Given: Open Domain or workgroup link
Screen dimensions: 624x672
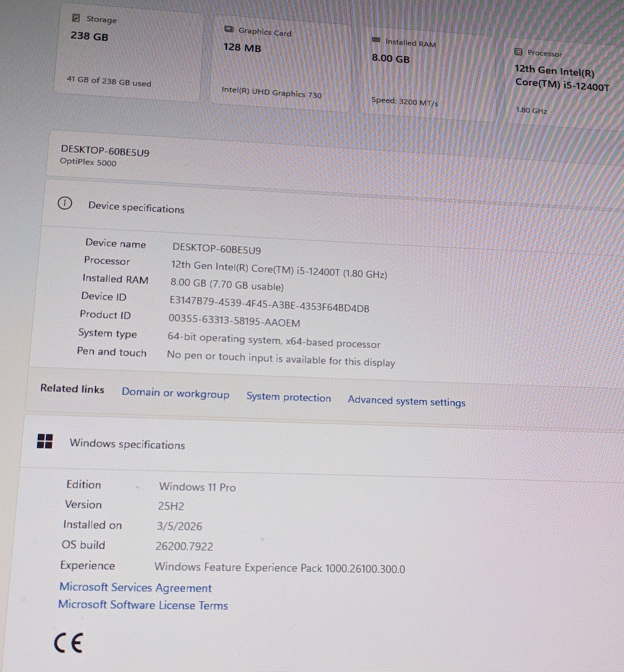Looking at the screenshot, I should pos(175,393).
